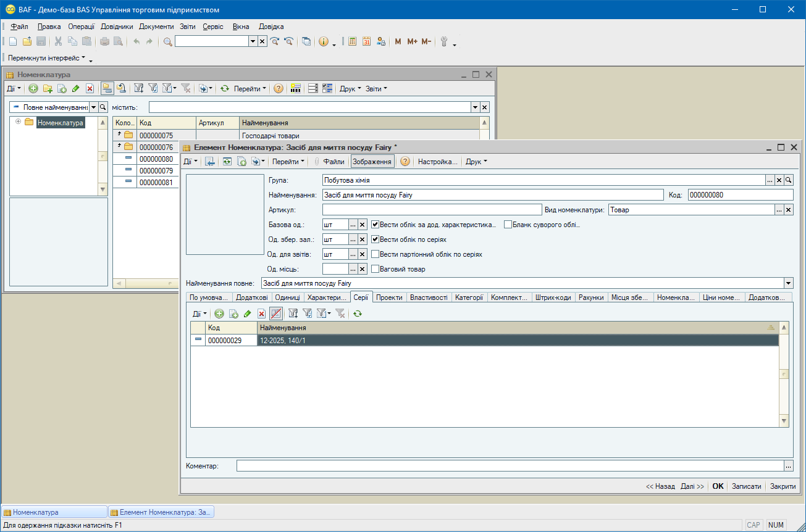Click the calculator icon in main toolbar

tap(353, 41)
